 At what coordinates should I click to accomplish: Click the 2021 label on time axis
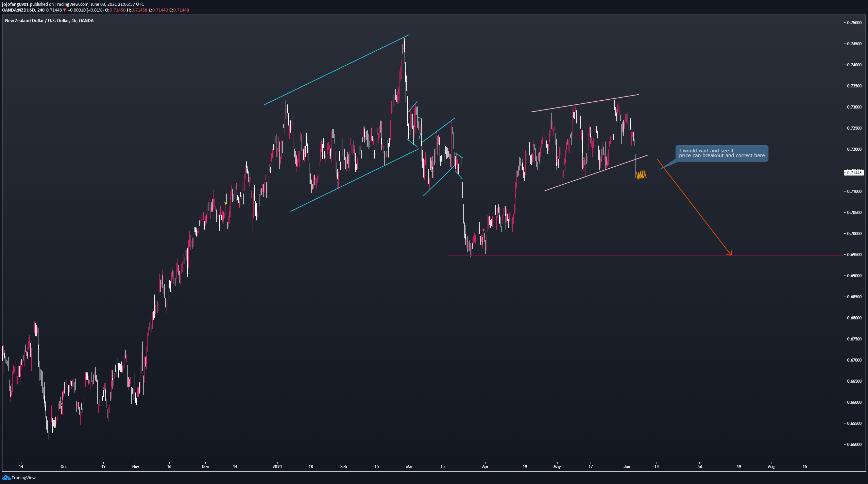point(277,467)
